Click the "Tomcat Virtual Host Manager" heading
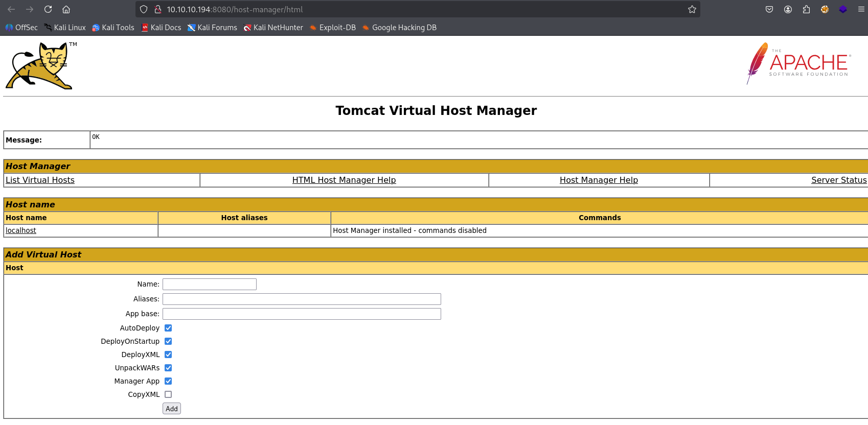 [x=436, y=110]
